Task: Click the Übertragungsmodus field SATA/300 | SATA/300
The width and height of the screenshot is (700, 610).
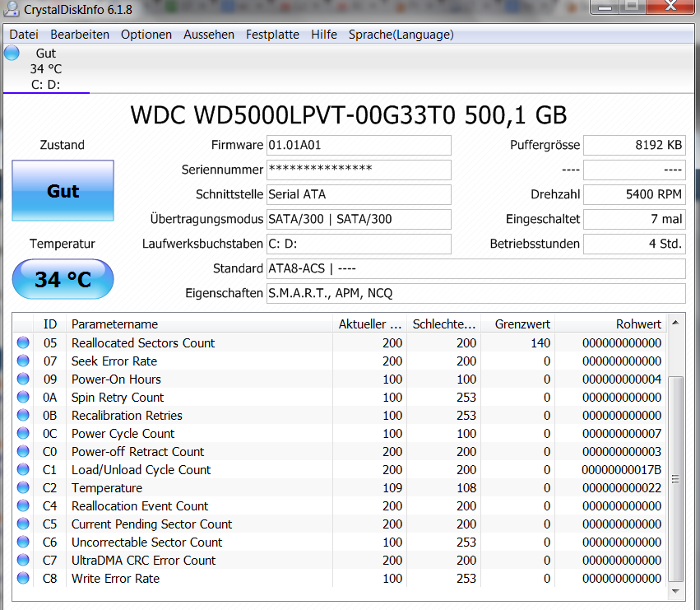Action: 359,219
